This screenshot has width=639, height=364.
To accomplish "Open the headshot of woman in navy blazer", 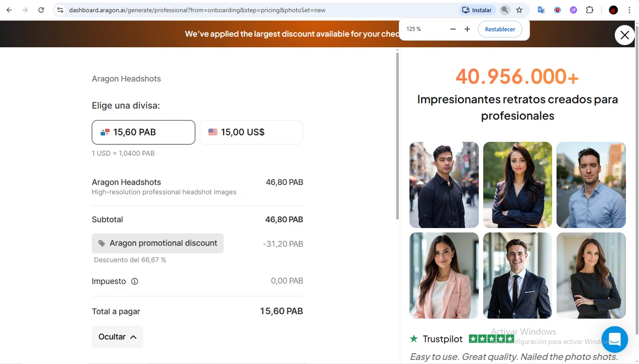I will pyautogui.click(x=518, y=185).
